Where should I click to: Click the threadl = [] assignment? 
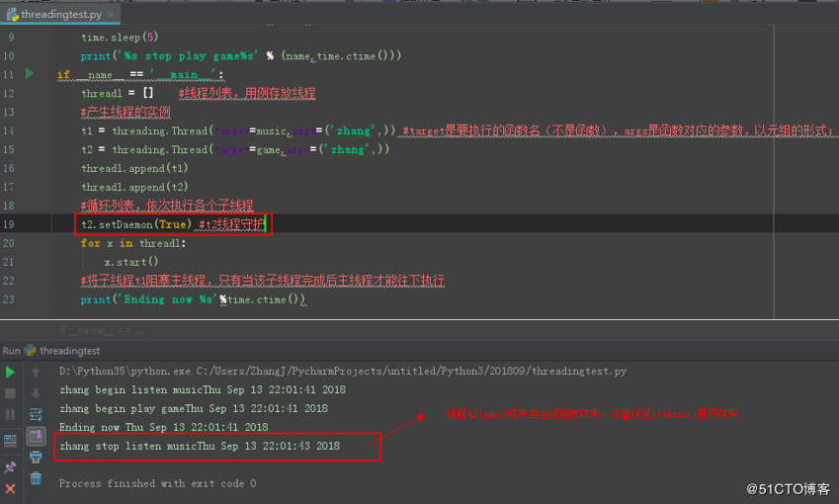[118, 93]
